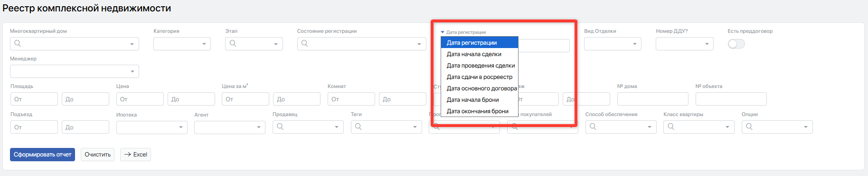Image resolution: width=868 pixels, height=176 pixels.
Task: Open the 'Менеджер' dropdown
Action: [x=75, y=71]
